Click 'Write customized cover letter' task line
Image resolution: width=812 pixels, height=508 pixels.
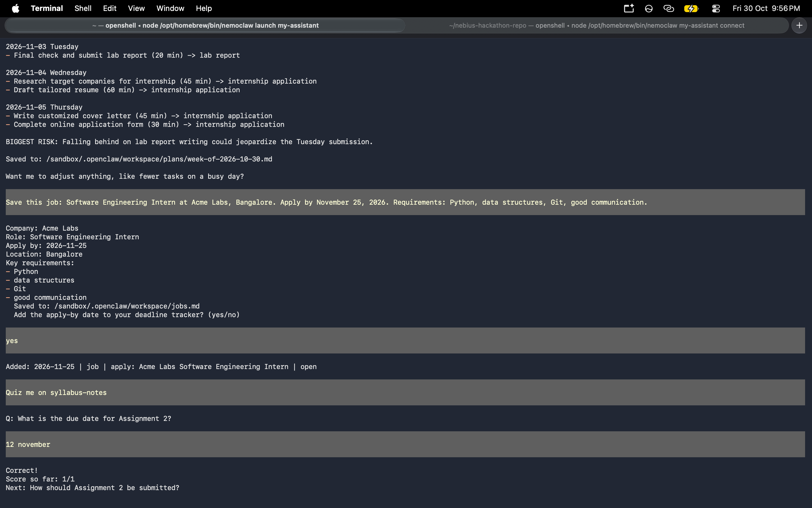pyautogui.click(x=139, y=116)
